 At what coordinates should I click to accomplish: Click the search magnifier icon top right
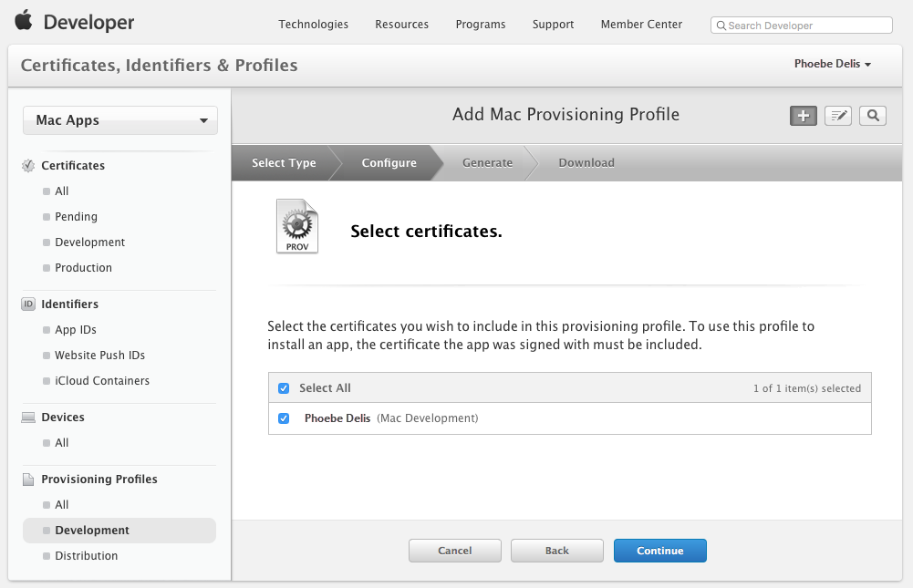coord(872,116)
